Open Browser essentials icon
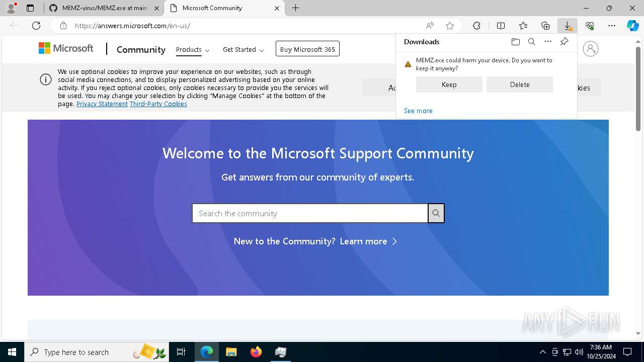The image size is (644, 362). (590, 26)
